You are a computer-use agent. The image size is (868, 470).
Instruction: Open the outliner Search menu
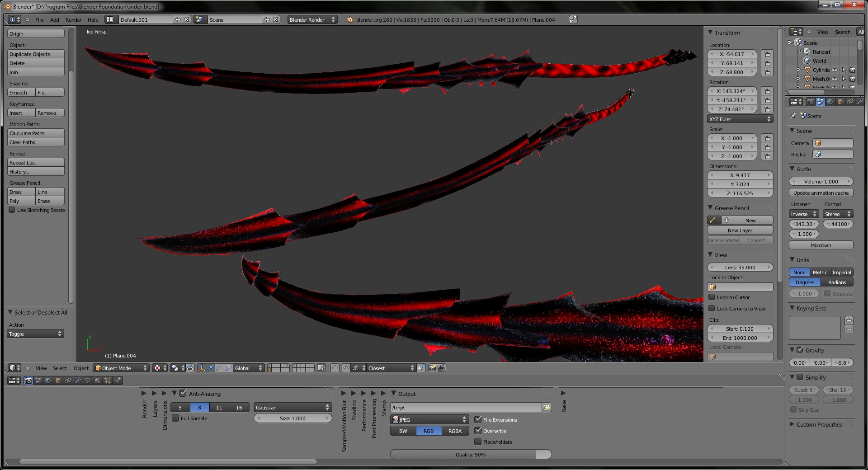(x=842, y=32)
